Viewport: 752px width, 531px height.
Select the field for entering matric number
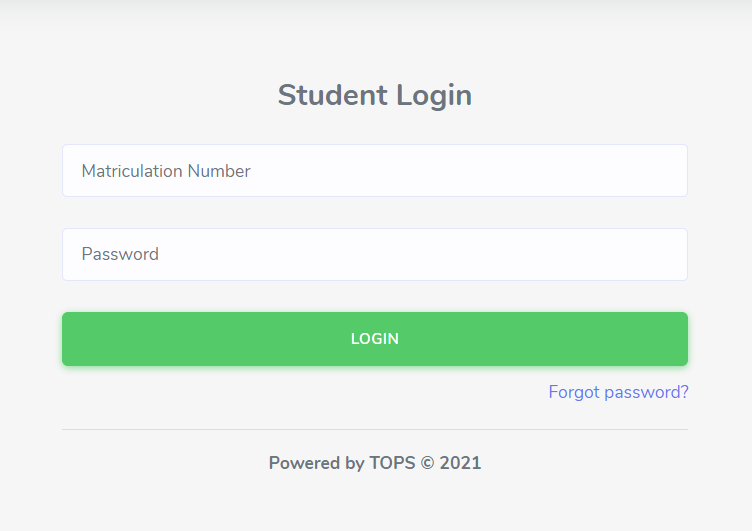374,171
